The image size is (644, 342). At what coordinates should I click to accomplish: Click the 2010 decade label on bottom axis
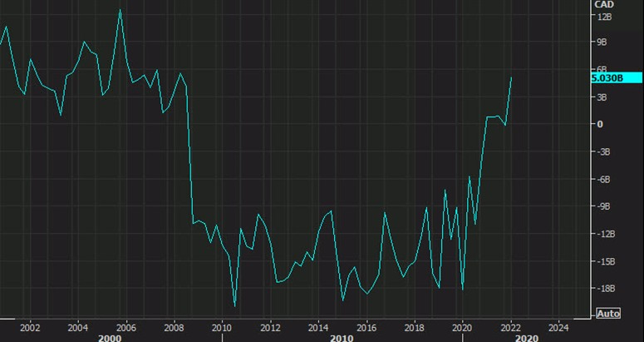point(342,339)
